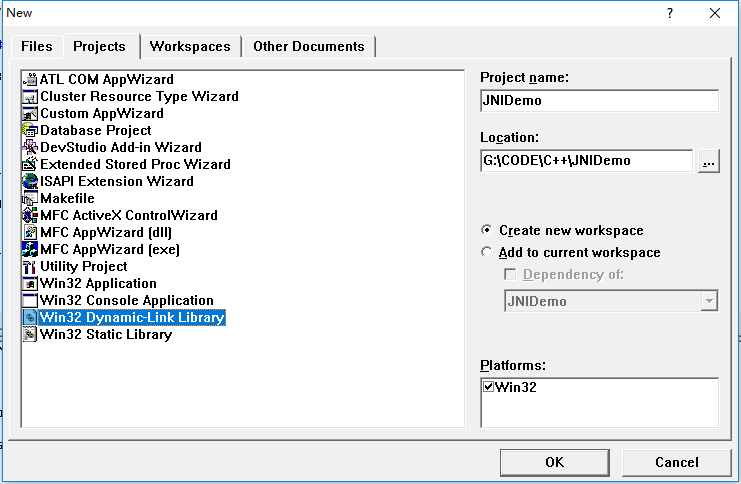741x484 pixels.
Task: Select Utility Project label
Action: click(84, 267)
